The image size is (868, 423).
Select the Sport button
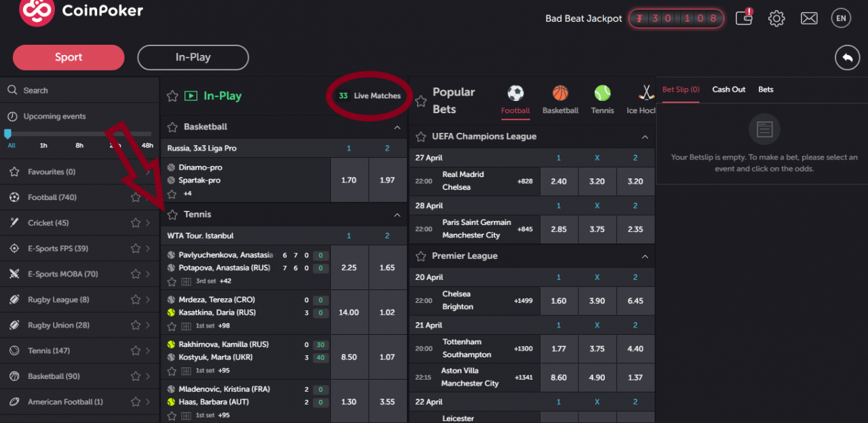tap(68, 58)
